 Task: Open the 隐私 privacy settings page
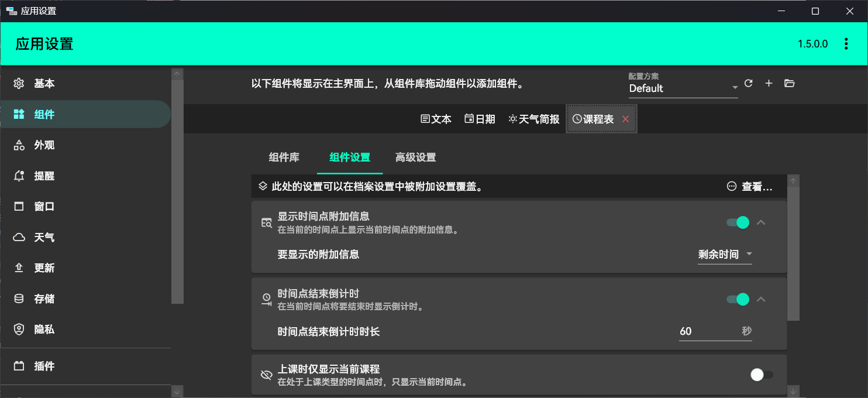pos(44,330)
